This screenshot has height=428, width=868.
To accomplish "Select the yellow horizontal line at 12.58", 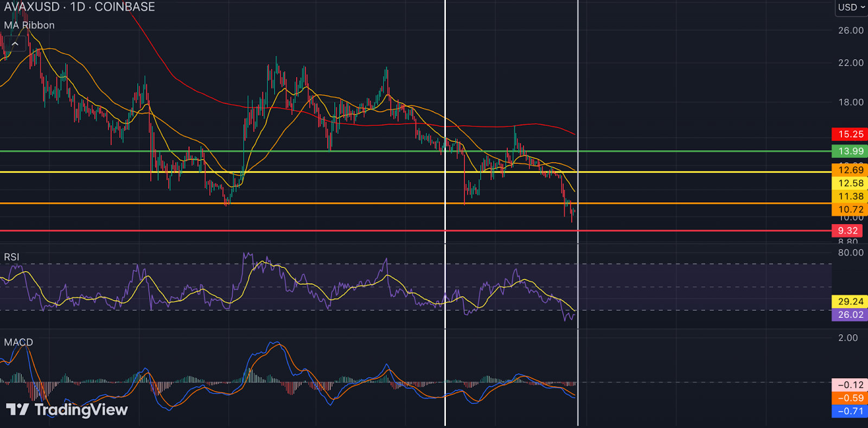I will coord(416,172).
